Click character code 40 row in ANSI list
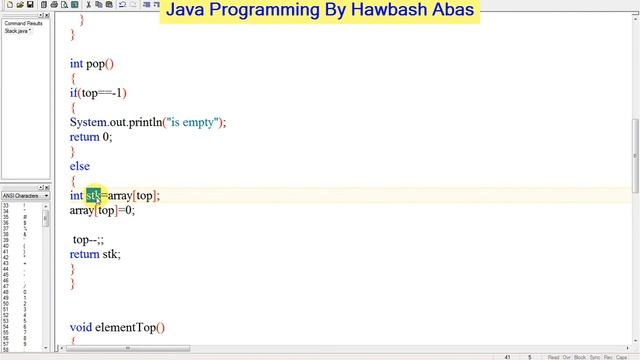 tap(16, 246)
